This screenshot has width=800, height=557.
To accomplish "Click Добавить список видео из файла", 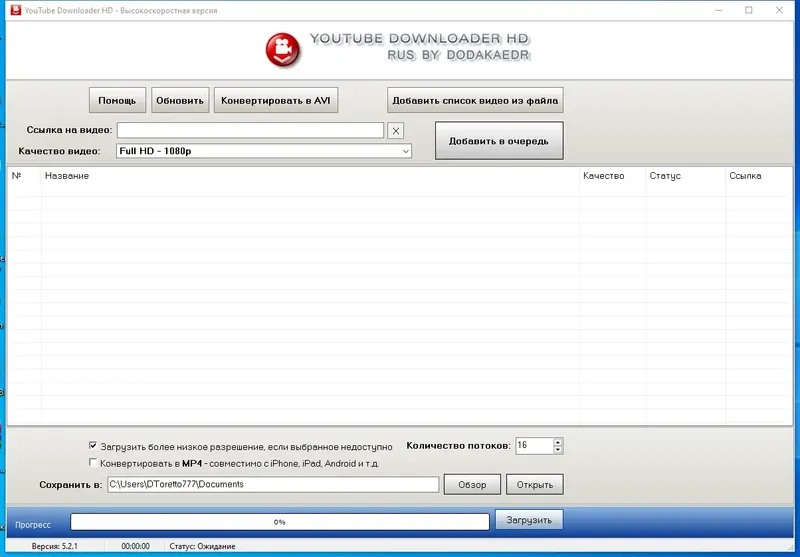I will [x=475, y=100].
